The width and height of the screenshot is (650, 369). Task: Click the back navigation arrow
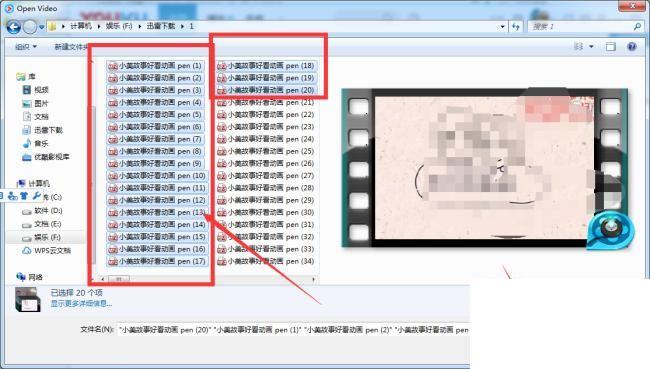coord(13,27)
